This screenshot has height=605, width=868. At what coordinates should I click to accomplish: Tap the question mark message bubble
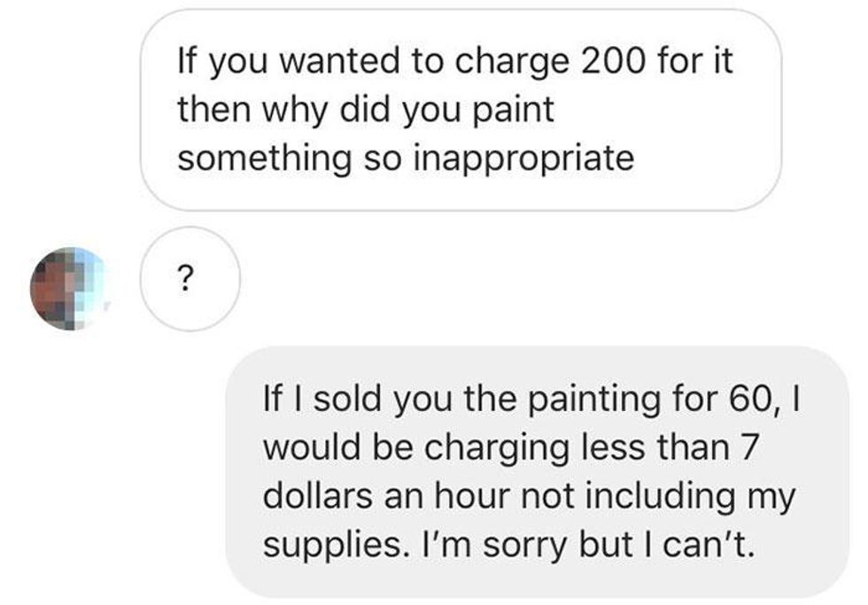click(190, 279)
